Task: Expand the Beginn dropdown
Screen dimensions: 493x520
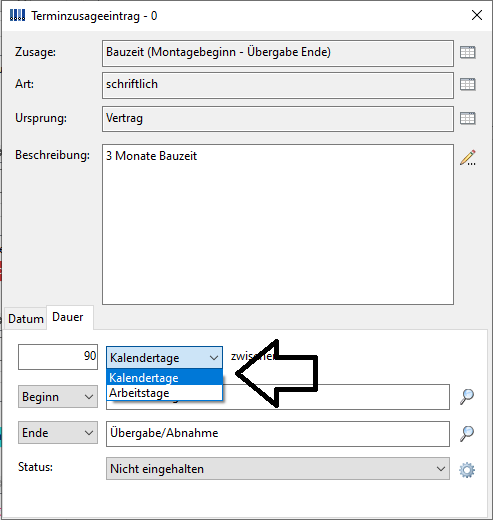Action: click(x=58, y=397)
